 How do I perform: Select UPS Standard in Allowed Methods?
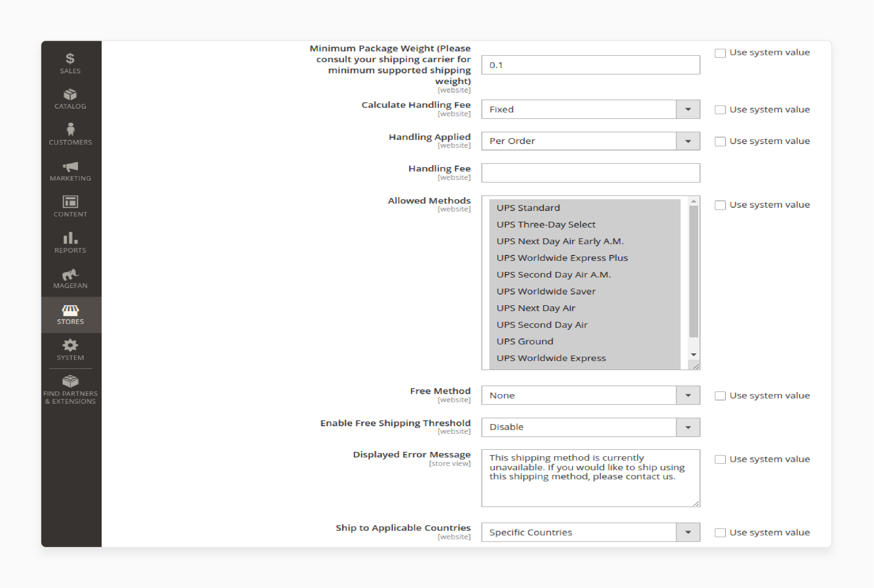click(x=585, y=208)
